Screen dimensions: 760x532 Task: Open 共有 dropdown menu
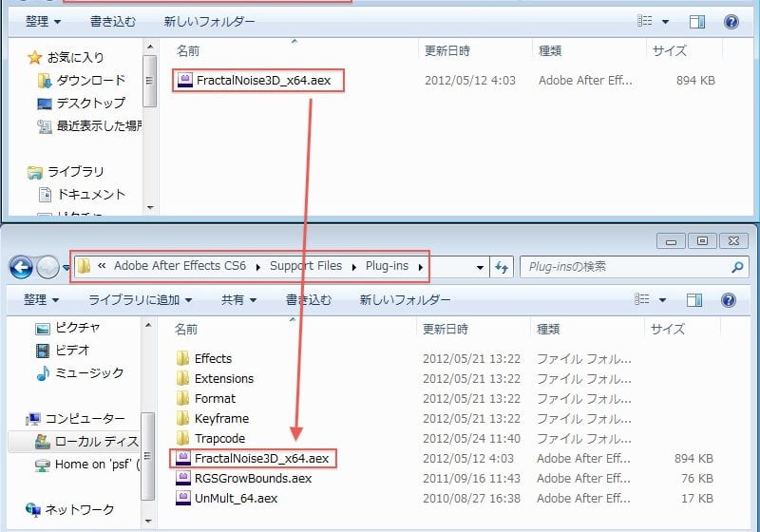(x=238, y=300)
